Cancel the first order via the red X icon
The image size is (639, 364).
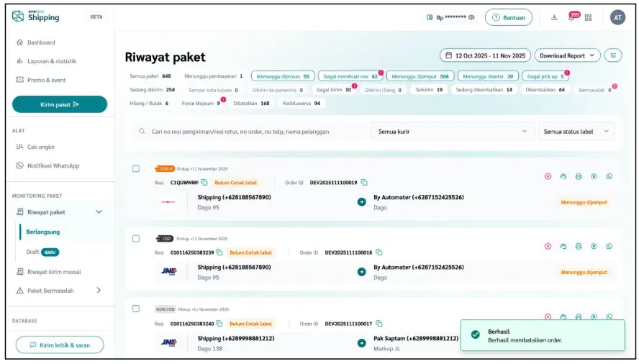click(548, 176)
